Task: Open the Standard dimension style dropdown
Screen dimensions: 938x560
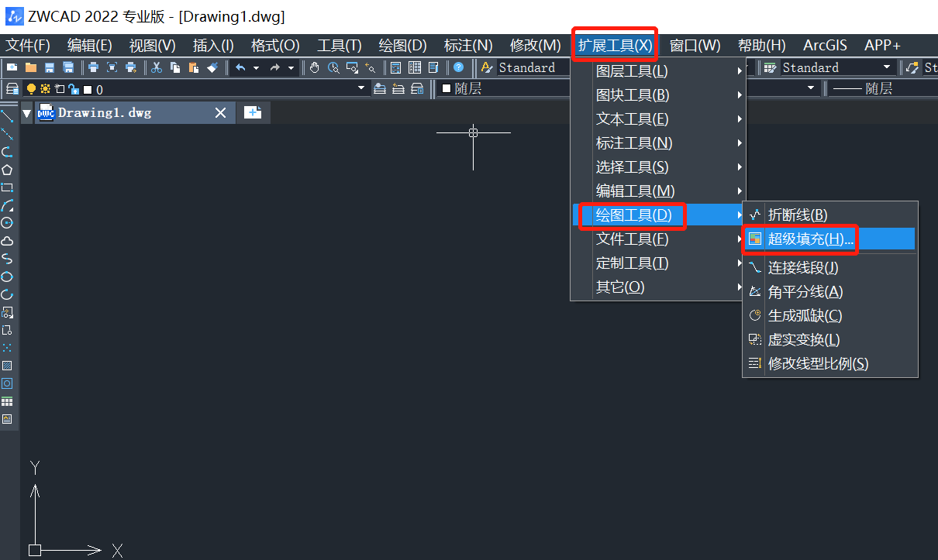Action: (888, 67)
